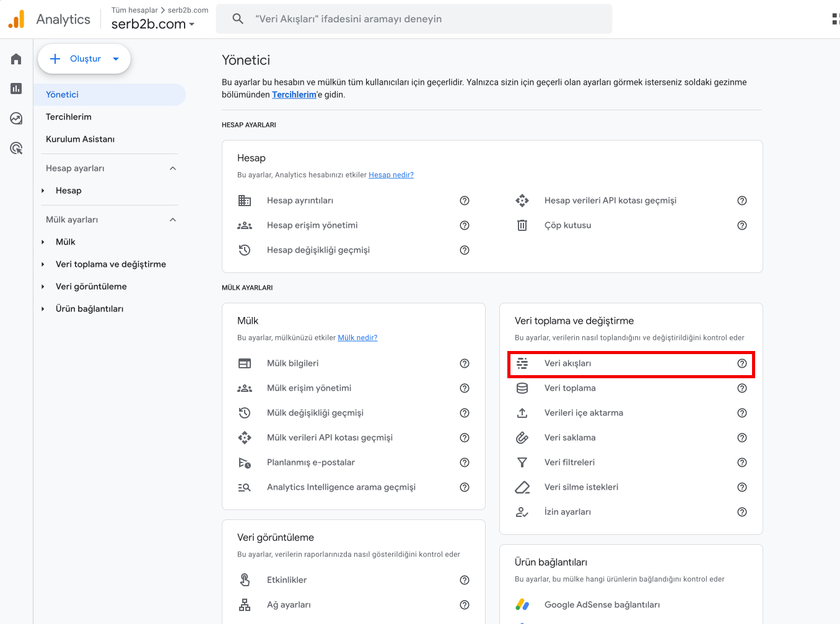Viewport: 840px width, 624px height.
Task: Open the Explore icon in sidebar
Action: [x=16, y=118]
